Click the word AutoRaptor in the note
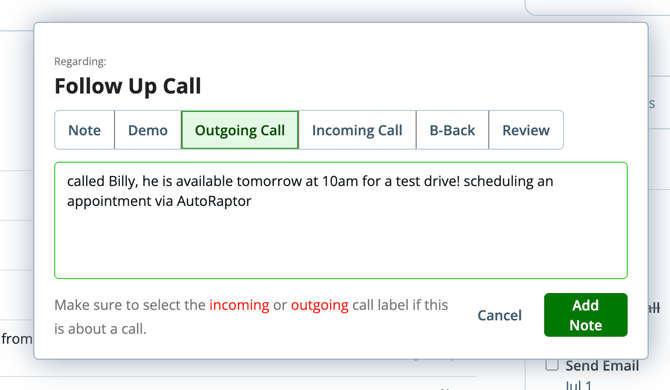This screenshot has width=670, height=390. (214, 201)
